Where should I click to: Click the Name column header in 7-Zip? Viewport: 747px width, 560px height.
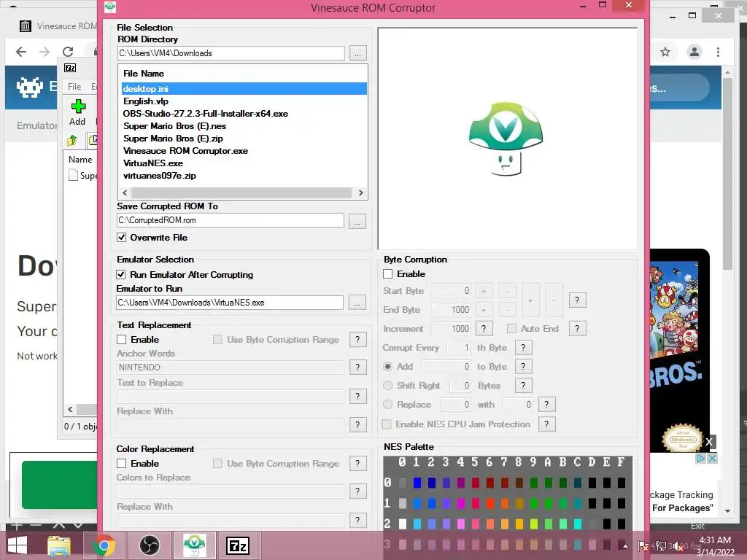[80, 160]
